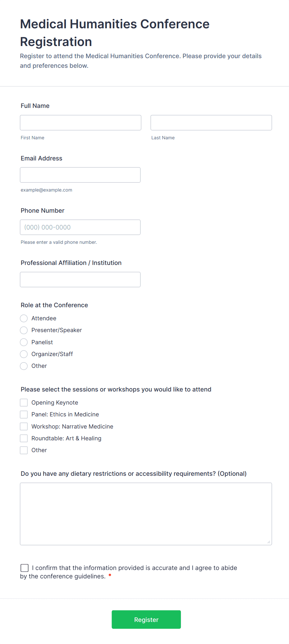Click the Medical Humanities Conference Registration heading
289x644 pixels.
pyautogui.click(x=115, y=33)
